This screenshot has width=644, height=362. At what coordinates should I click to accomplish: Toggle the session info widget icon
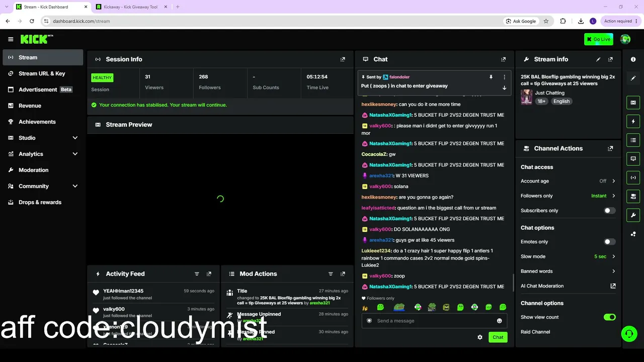[633, 177]
